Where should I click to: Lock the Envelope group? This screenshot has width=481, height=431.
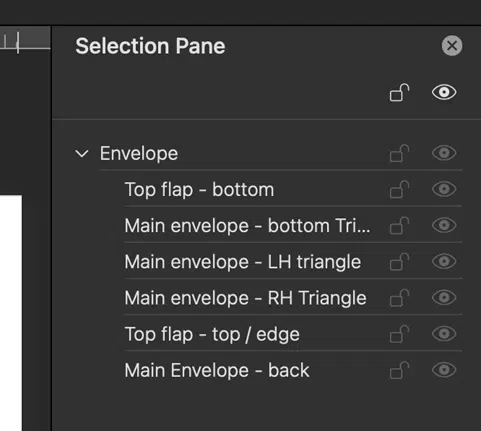pos(399,153)
